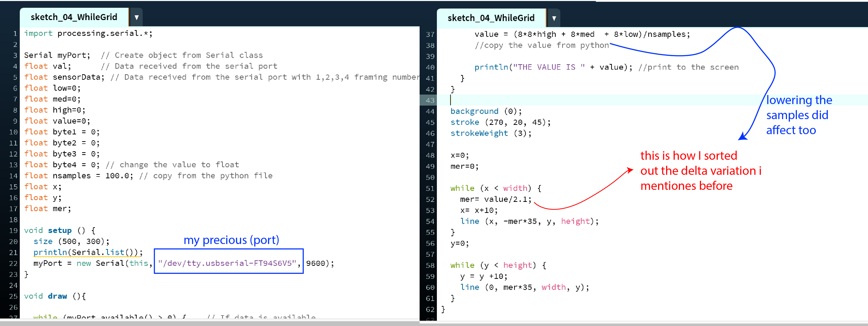Image resolution: width=868 pixels, height=326 pixels.
Task: Click the 'strokeWeight (3)' line
Action: coord(491,133)
